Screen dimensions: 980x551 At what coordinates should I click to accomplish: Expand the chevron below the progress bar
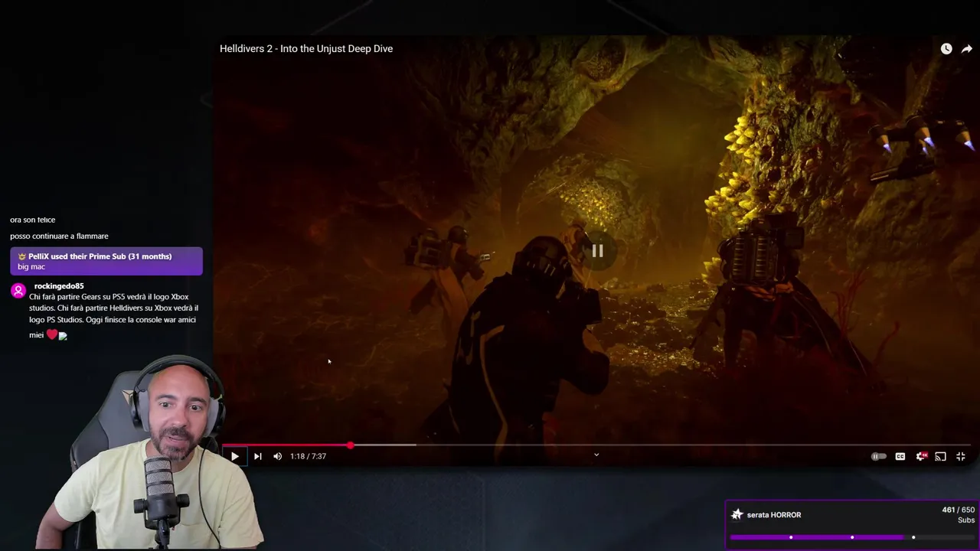click(x=596, y=455)
